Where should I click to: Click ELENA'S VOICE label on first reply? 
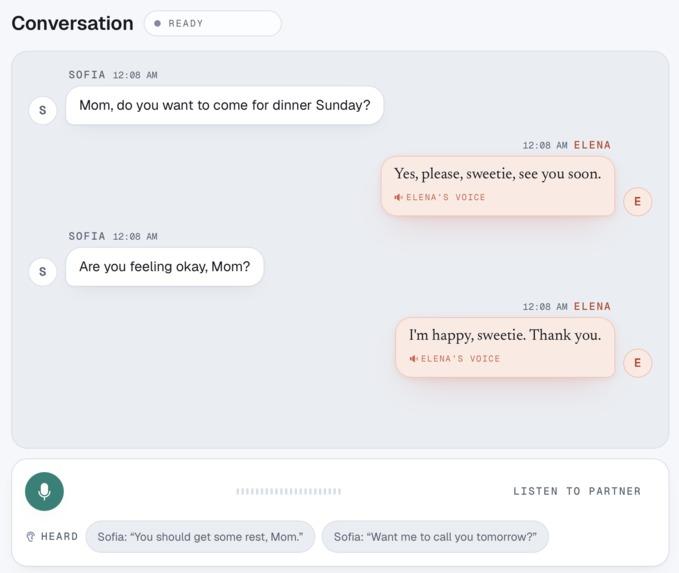(x=446, y=197)
